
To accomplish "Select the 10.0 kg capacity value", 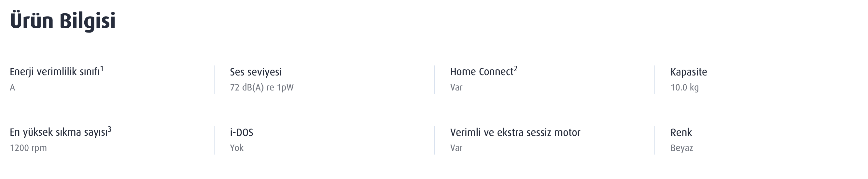I will coord(684,88).
